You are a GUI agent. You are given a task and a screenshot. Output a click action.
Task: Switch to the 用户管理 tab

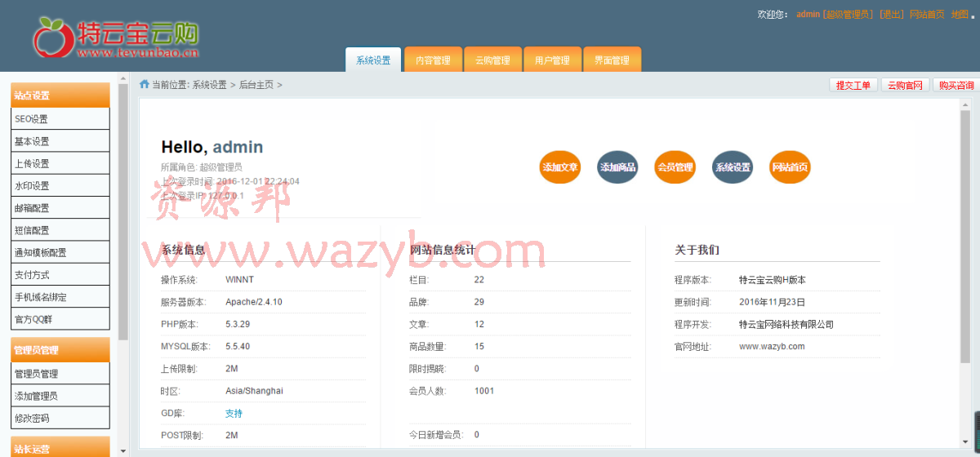552,60
